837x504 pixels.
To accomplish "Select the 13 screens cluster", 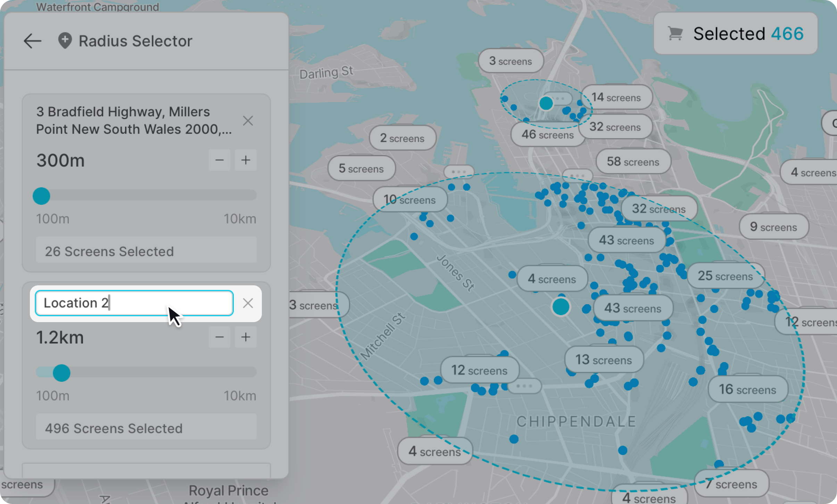I will pos(604,360).
